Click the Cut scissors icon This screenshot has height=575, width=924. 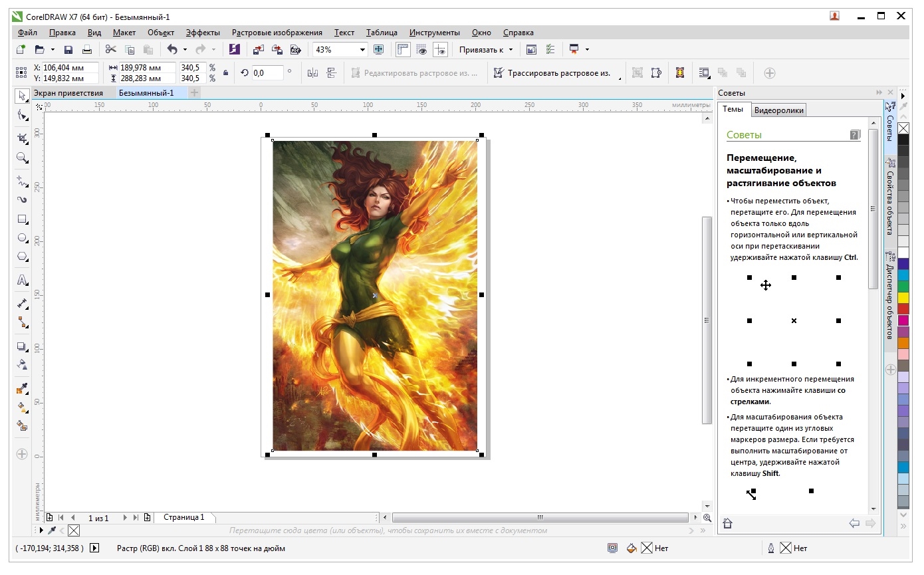pos(111,49)
